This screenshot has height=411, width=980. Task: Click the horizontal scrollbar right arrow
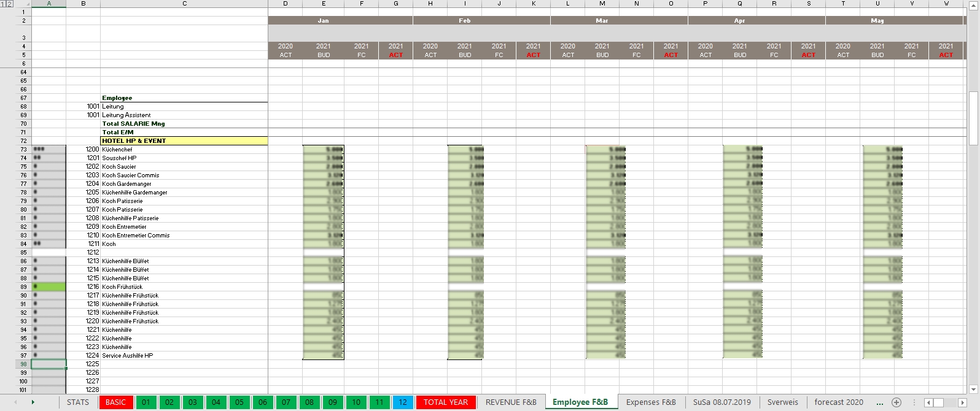(963, 402)
